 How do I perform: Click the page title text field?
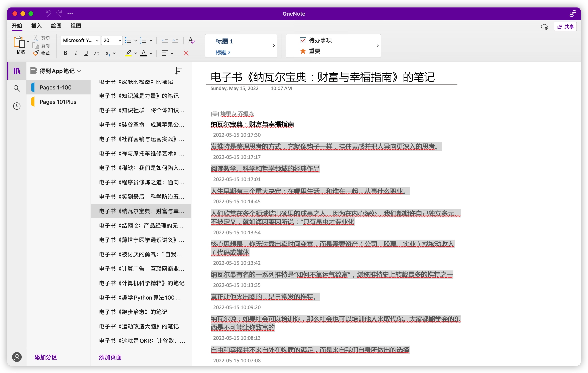(x=323, y=77)
